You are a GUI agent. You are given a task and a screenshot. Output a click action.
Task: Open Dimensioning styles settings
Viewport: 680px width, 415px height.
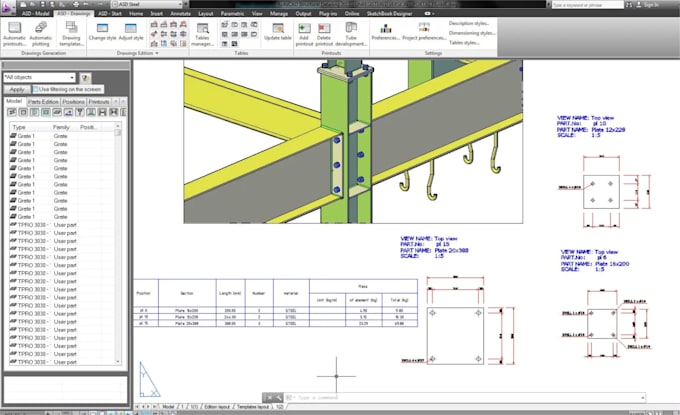[x=472, y=33]
